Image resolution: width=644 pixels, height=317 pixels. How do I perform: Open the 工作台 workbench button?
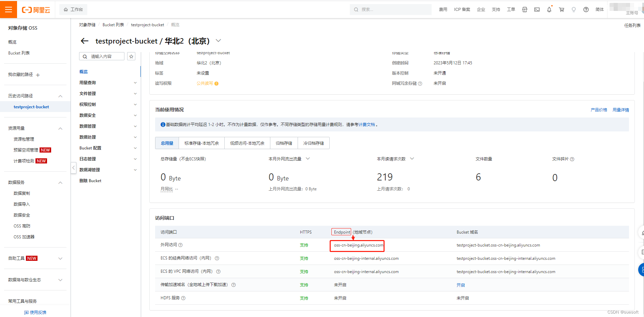73,10
